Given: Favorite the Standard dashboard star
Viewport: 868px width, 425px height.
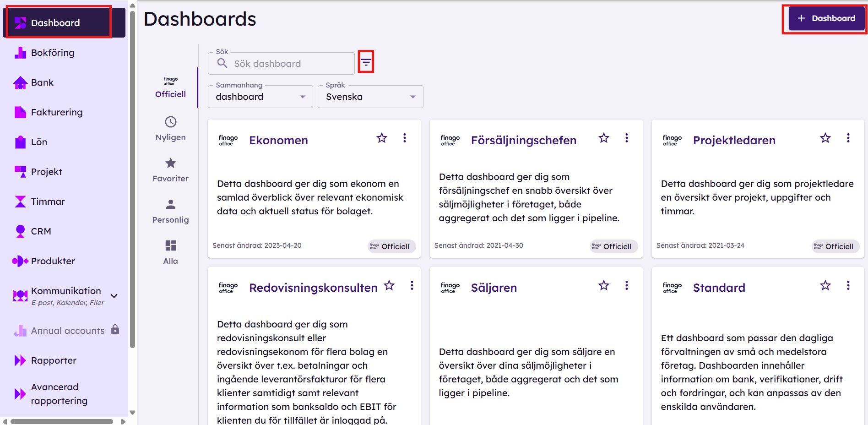Looking at the screenshot, I should pyautogui.click(x=825, y=285).
